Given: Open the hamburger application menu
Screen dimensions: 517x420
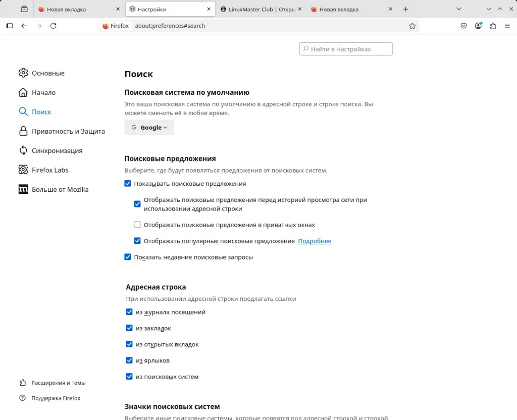Looking at the screenshot, I should tap(507, 26).
